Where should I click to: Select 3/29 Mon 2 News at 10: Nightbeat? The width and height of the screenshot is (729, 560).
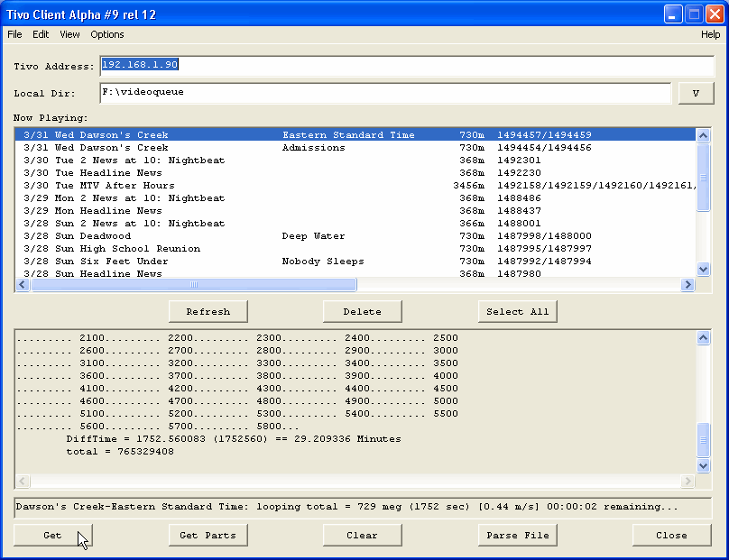(355, 198)
